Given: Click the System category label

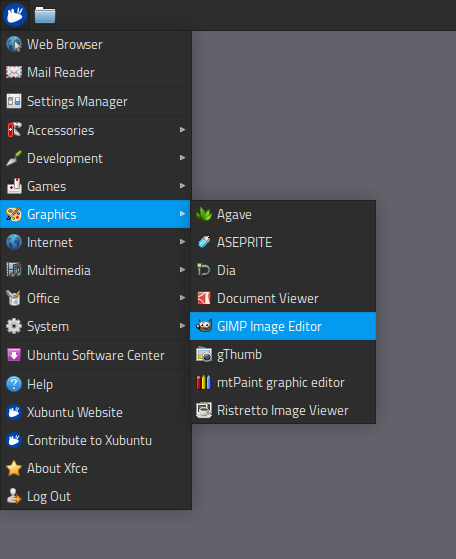Looking at the screenshot, I should (x=48, y=327).
